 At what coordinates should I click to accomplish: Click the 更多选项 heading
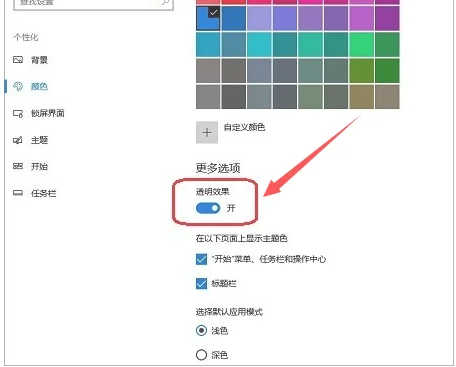[218, 168]
